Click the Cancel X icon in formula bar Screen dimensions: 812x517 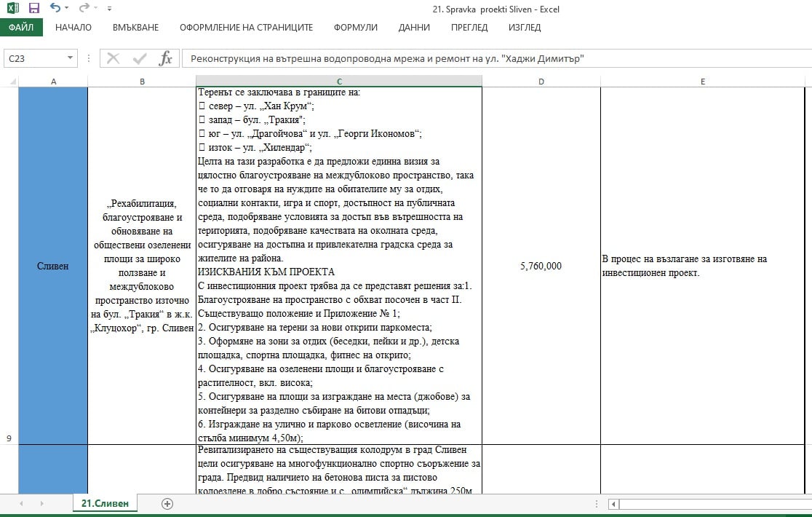pos(114,58)
